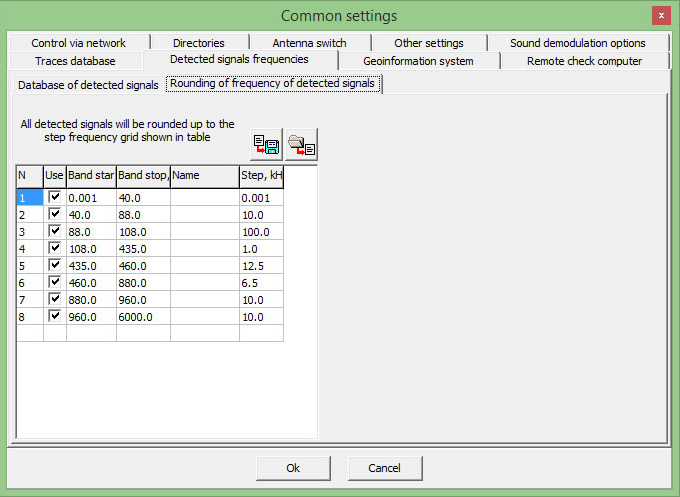Select the Step cell showing 12.5
Viewport: 680px width, 497px height.
click(x=260, y=266)
